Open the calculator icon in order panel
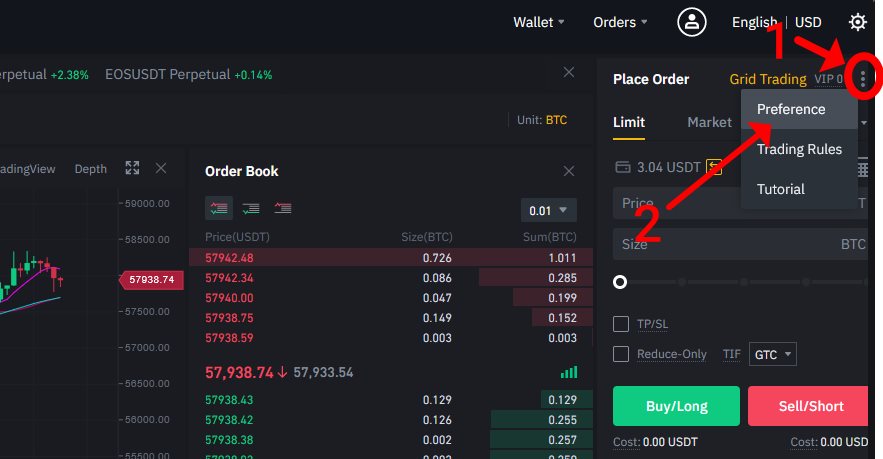 click(x=863, y=169)
